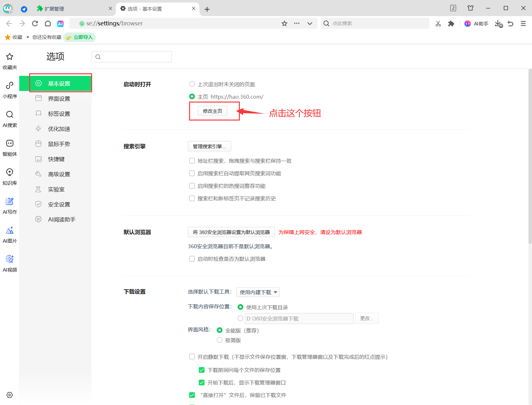Image resolution: width=532 pixels, height=405 pixels.
Task: Open the 收藏 bookmarks dropdown arrow
Action: [x=28, y=37]
